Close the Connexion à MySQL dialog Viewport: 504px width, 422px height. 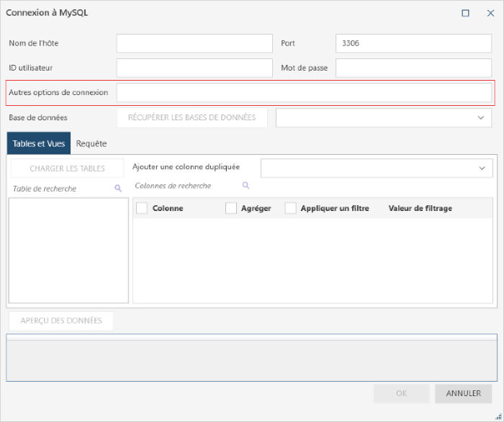tap(490, 13)
